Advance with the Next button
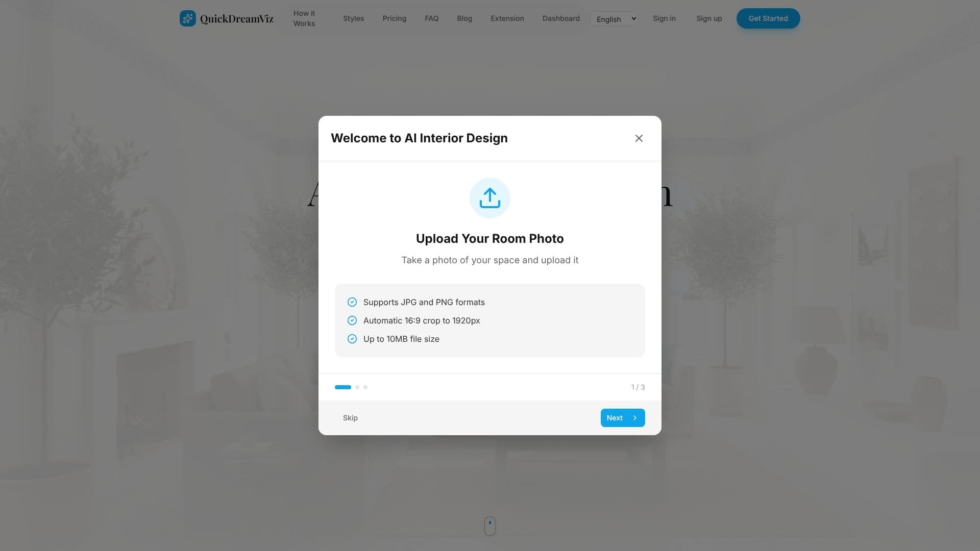980x551 pixels. click(x=622, y=418)
